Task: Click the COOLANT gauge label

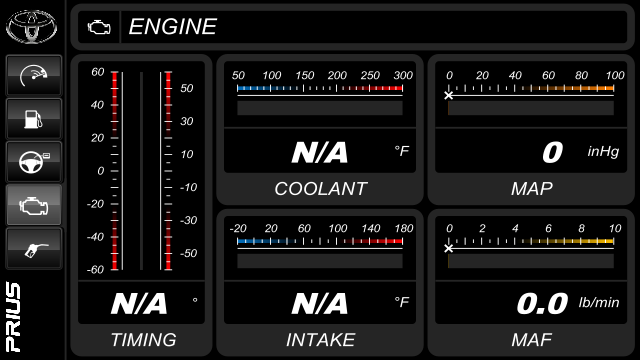Action: click(320, 189)
